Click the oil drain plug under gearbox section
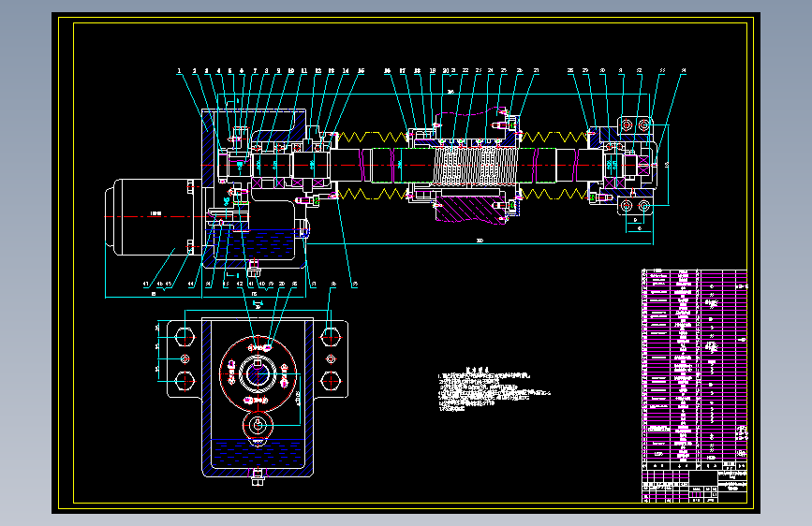 [x=254, y=270]
